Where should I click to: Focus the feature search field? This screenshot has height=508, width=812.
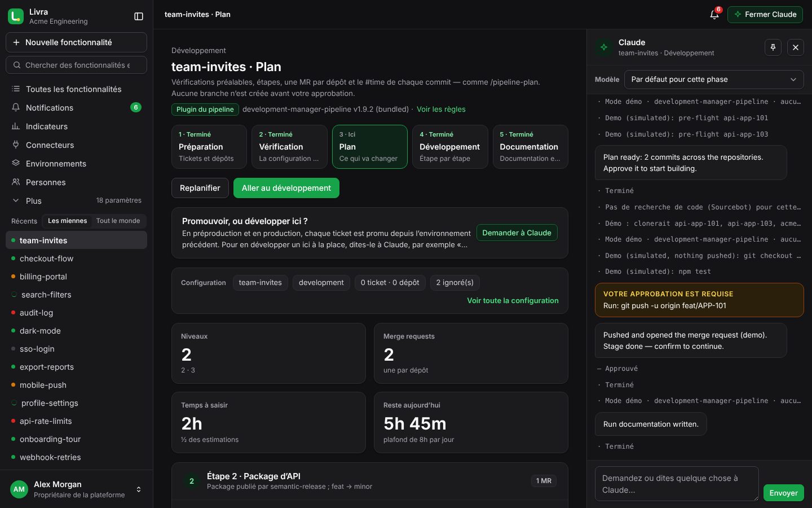[77, 65]
